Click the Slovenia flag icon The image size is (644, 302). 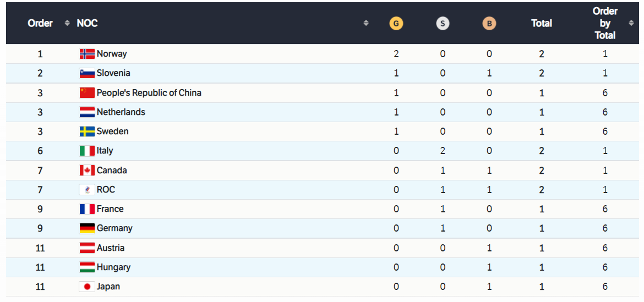pyautogui.click(x=87, y=73)
